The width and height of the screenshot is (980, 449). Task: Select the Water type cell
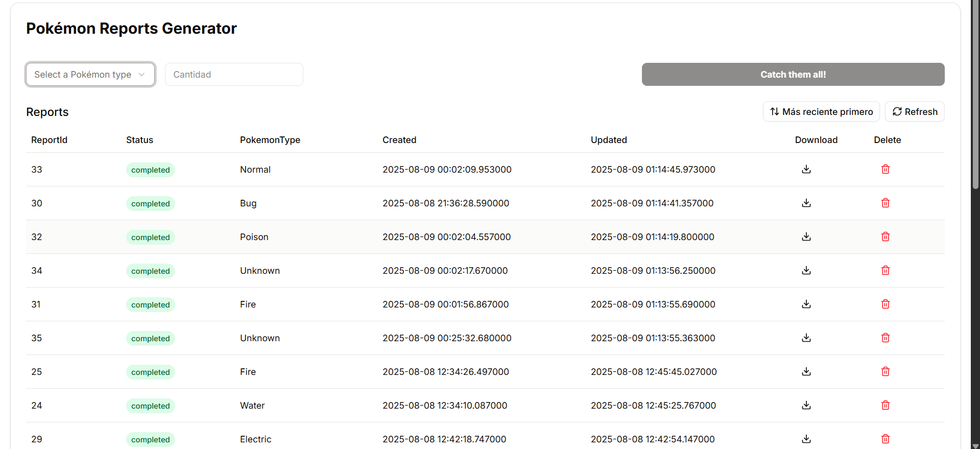click(x=252, y=406)
